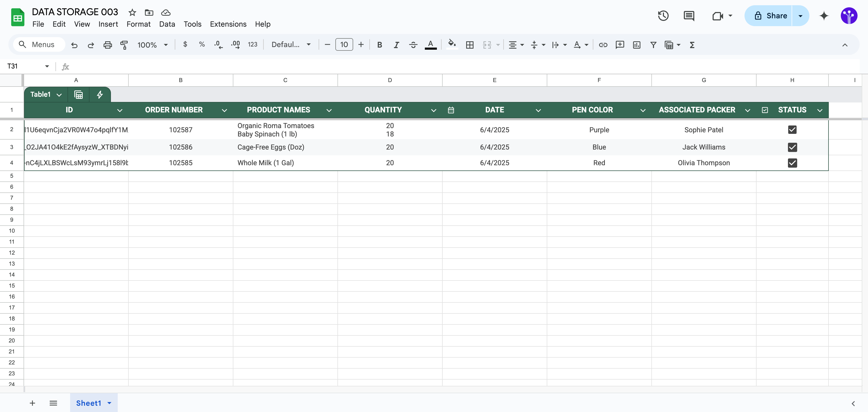Image resolution: width=868 pixels, height=412 pixels.
Task: Collapse the toolbar with the up chevron
Action: [x=845, y=45]
